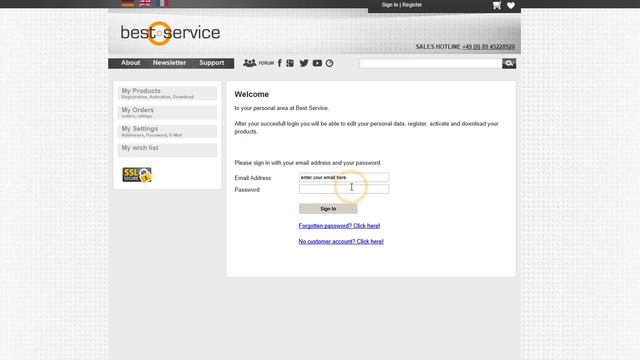640x360 pixels.
Task: Open My wish list in sidebar
Action: (x=167, y=150)
